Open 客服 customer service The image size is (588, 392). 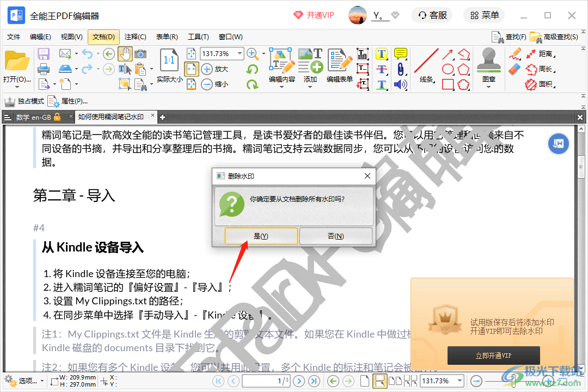(x=432, y=15)
